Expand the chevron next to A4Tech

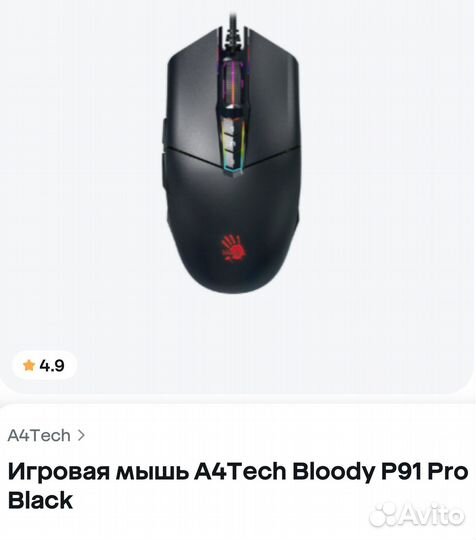point(81,436)
